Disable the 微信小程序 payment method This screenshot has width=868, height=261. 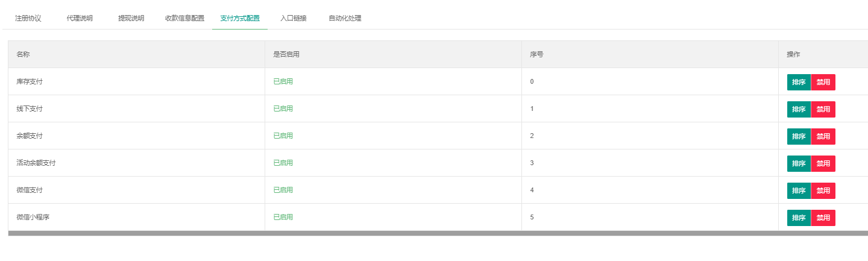823,218
